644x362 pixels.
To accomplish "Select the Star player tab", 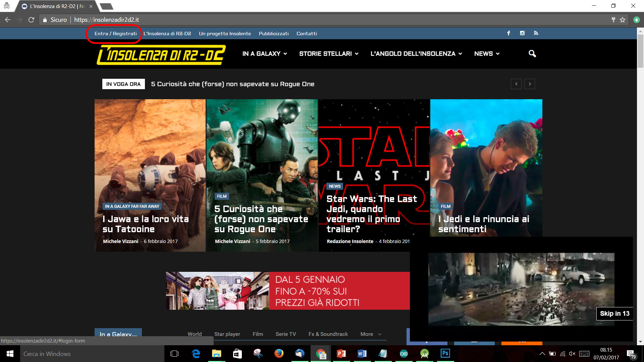I will tap(227, 334).
